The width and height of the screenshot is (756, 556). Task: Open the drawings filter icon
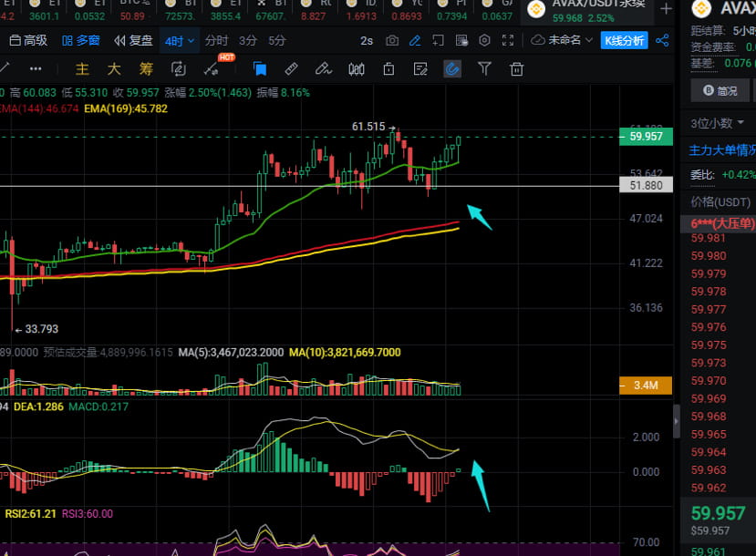484,68
